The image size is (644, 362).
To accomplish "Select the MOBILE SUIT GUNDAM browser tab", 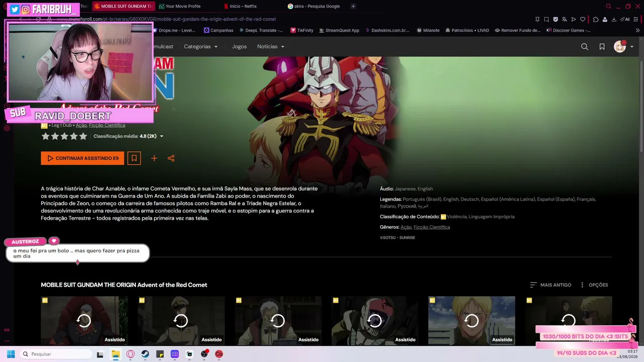I will (123, 6).
